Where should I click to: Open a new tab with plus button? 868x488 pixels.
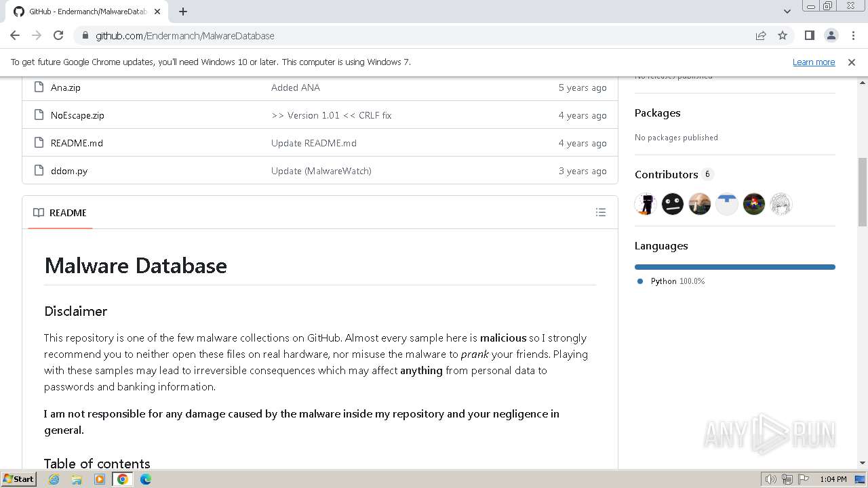click(183, 12)
